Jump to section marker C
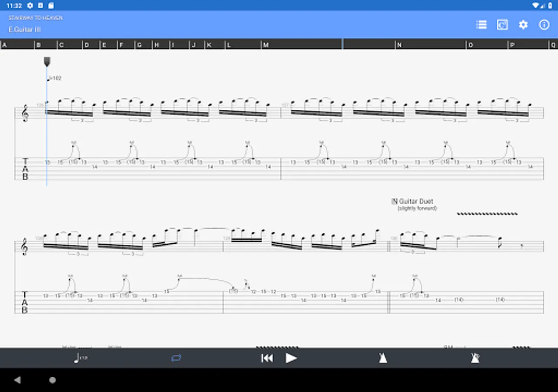The image size is (558, 392). pyautogui.click(x=61, y=45)
